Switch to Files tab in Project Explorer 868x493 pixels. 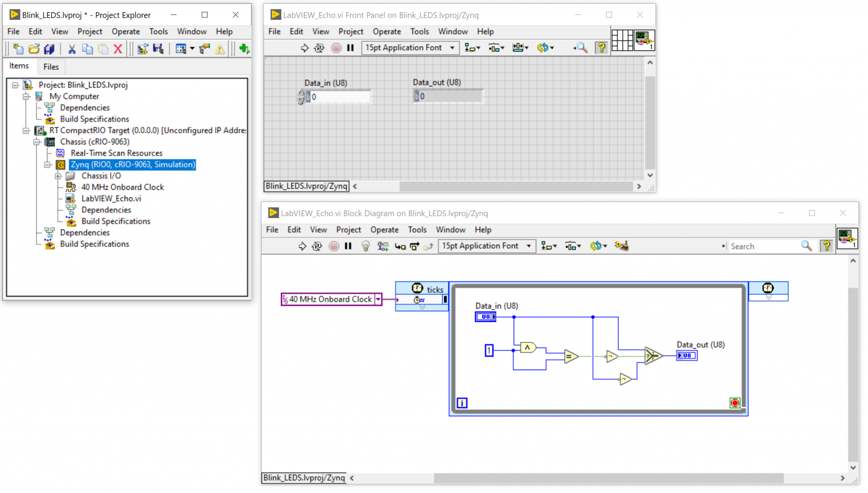coord(51,67)
